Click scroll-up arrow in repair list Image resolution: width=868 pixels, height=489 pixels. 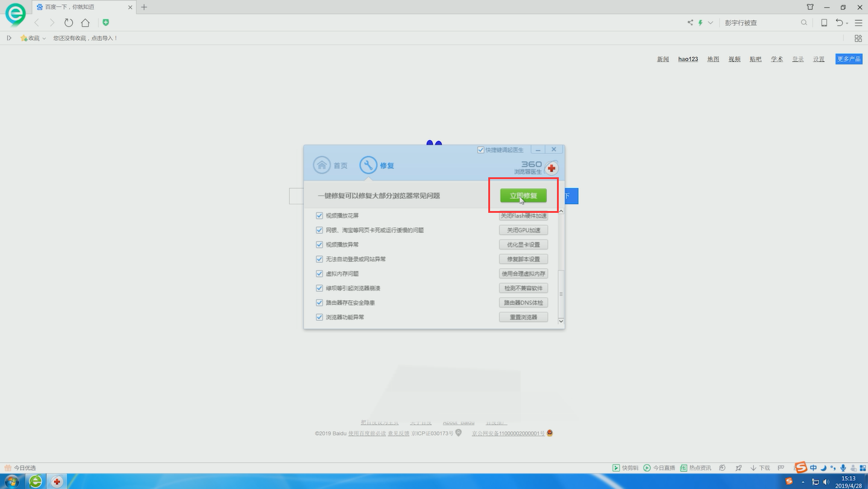click(561, 211)
